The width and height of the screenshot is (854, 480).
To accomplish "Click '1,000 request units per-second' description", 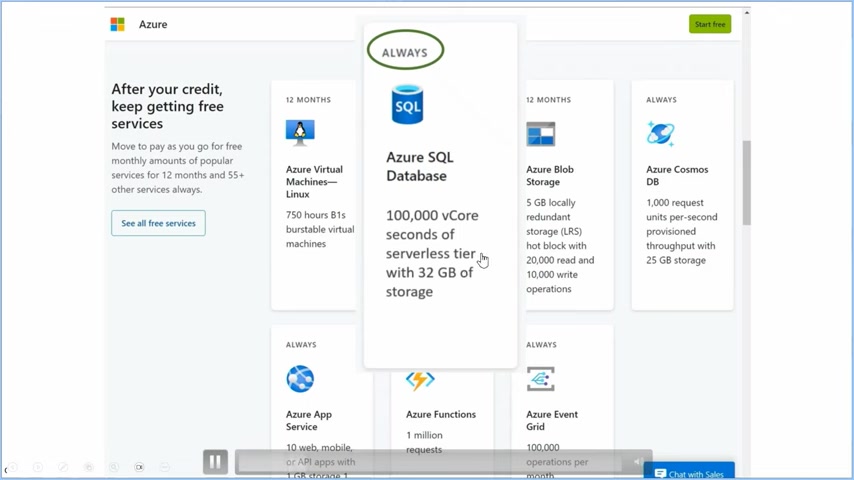I will point(681,231).
